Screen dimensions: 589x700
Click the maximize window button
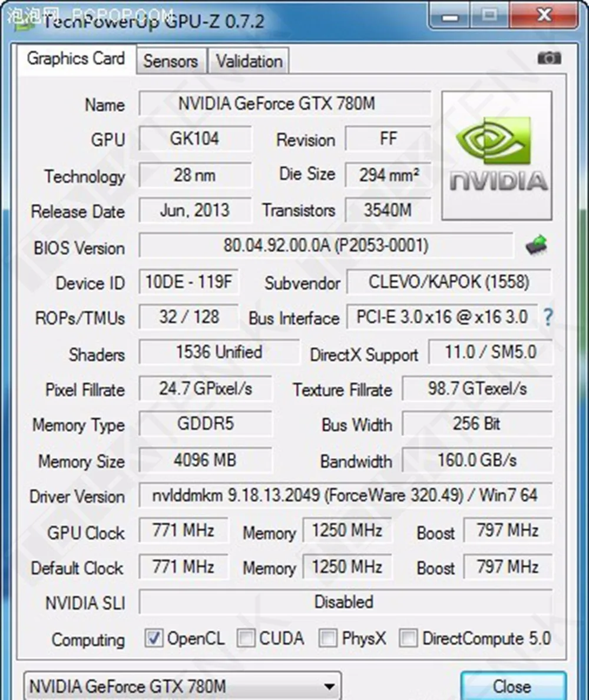(490, 16)
